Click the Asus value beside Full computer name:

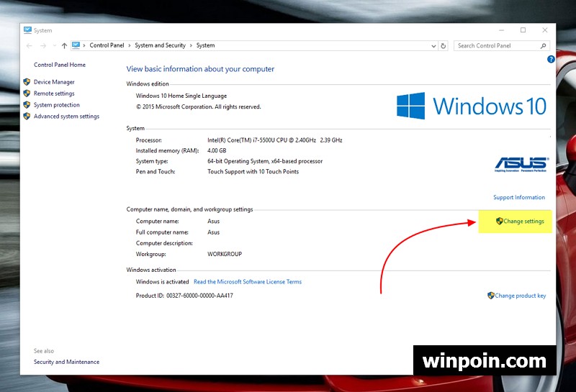click(x=213, y=232)
